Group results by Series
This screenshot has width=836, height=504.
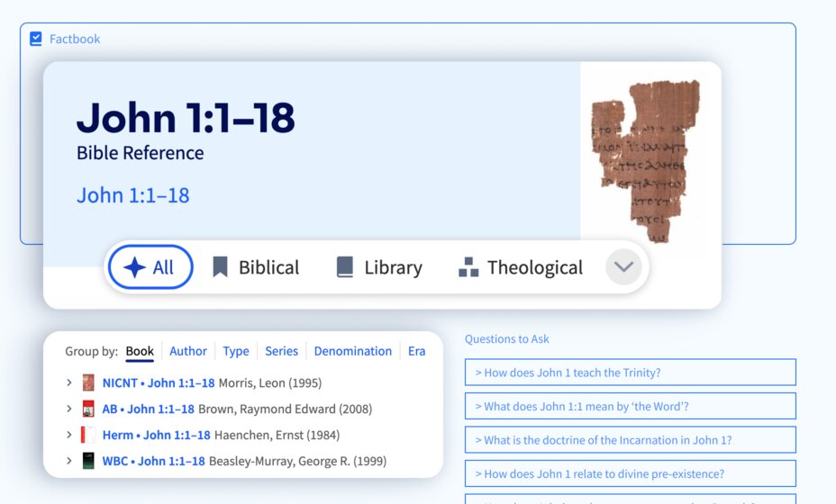[281, 351]
